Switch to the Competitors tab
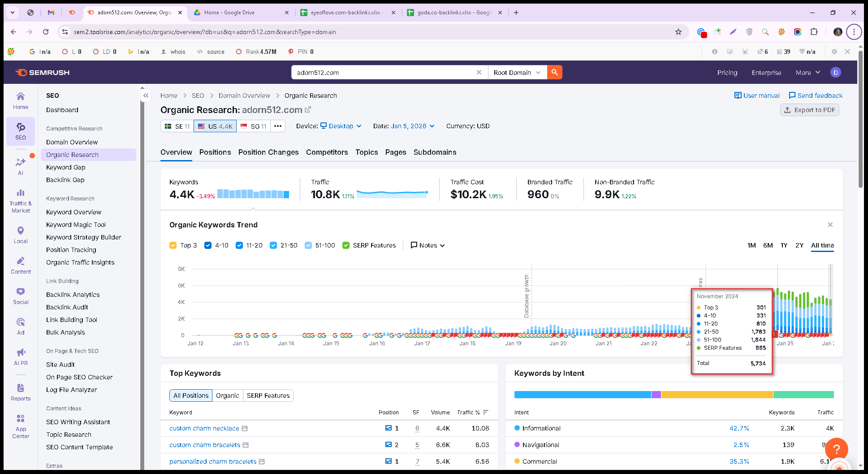The image size is (868, 474). click(x=327, y=152)
